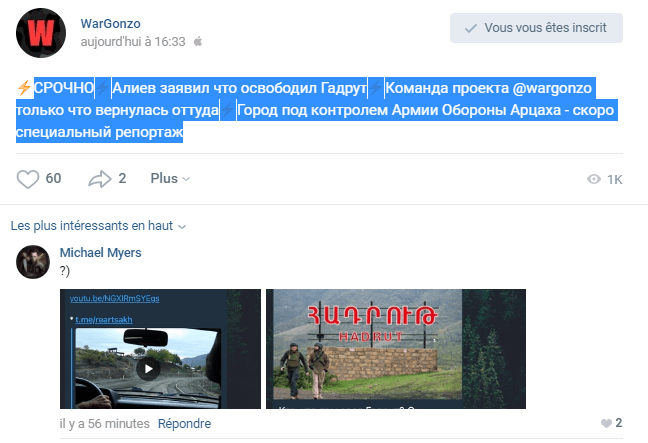The image size is (648, 443).
Task: Click the eye views counter icon
Action: click(594, 180)
